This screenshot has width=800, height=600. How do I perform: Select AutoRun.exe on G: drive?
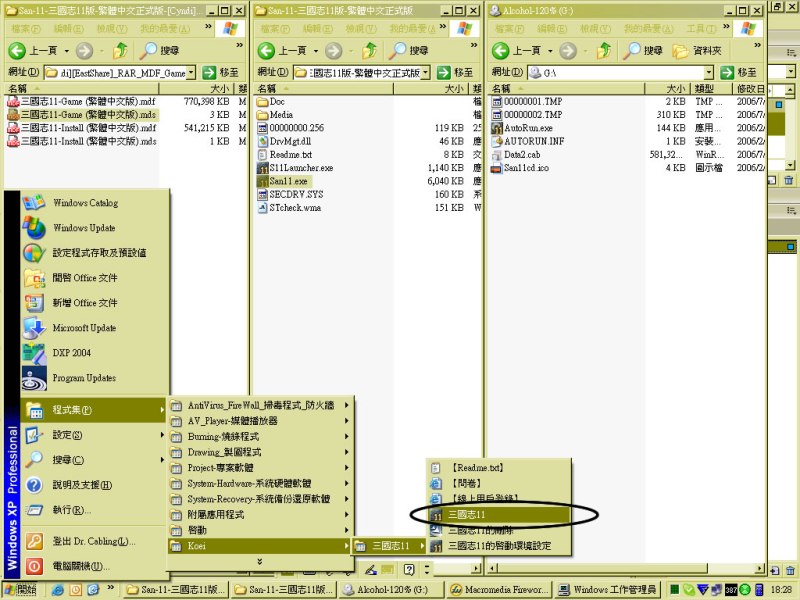coord(522,128)
